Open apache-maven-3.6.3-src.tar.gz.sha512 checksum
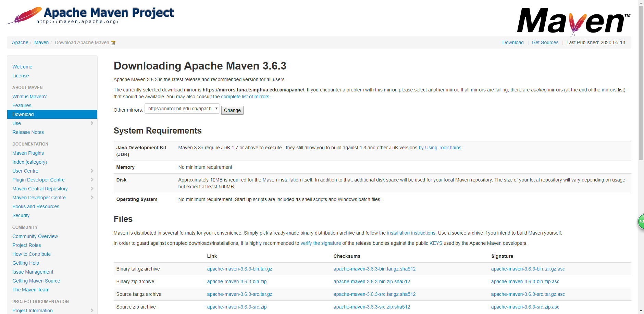The image size is (644, 314). pyautogui.click(x=374, y=294)
